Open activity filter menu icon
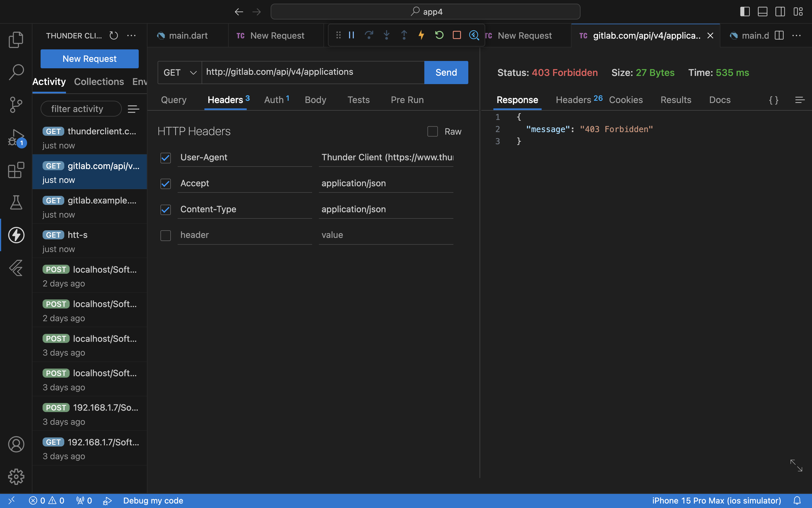This screenshot has height=508, width=812. point(133,109)
